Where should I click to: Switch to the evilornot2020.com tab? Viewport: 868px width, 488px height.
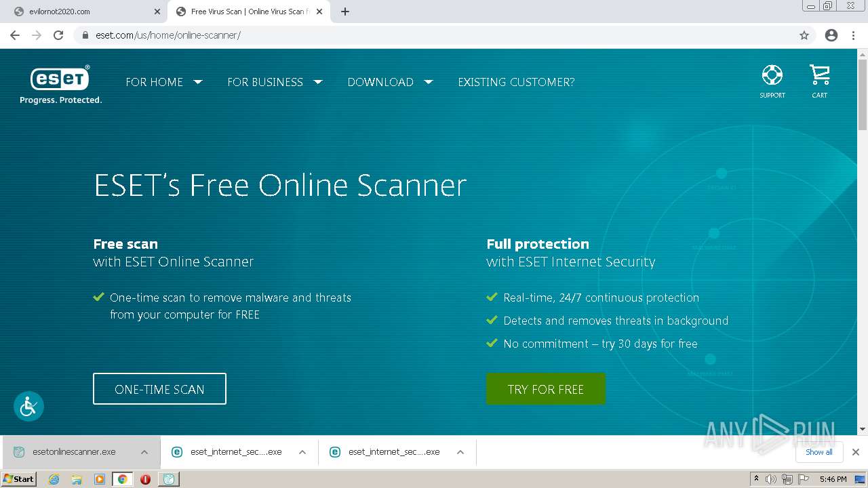[83, 12]
